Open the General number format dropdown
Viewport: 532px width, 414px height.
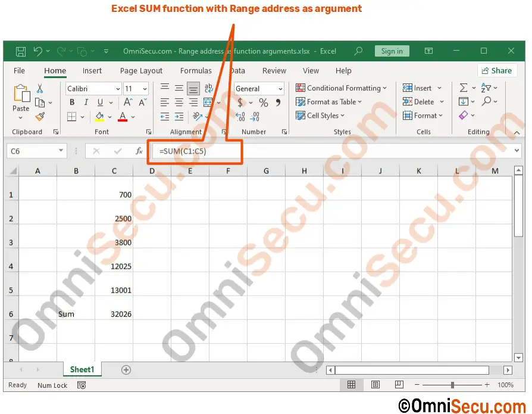tap(280, 88)
